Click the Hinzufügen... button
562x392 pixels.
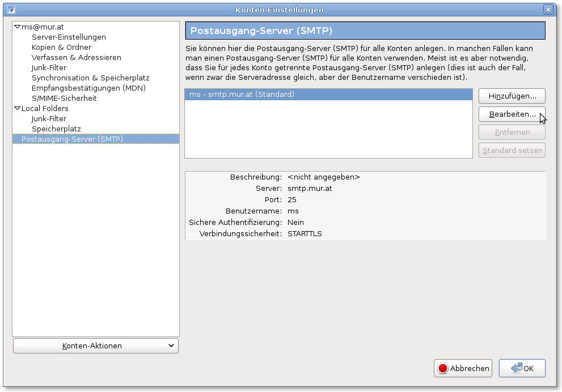(512, 96)
